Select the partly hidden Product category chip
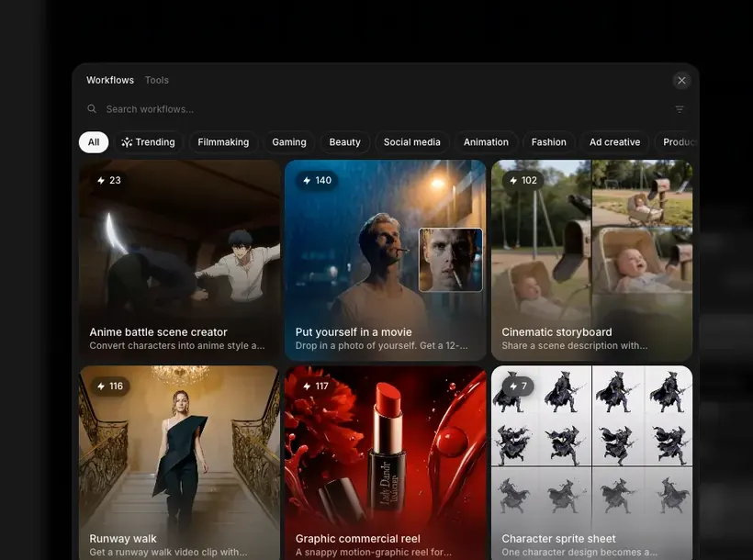 [677, 142]
